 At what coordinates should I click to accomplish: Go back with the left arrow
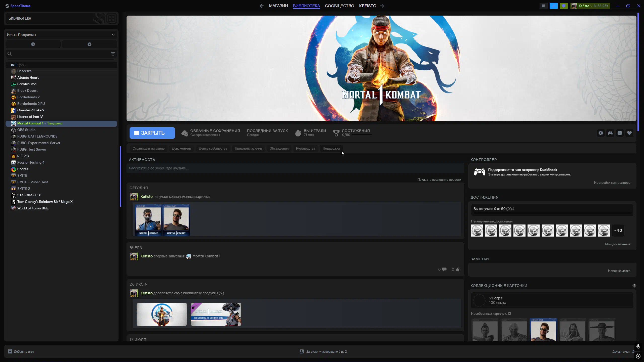pyautogui.click(x=262, y=6)
